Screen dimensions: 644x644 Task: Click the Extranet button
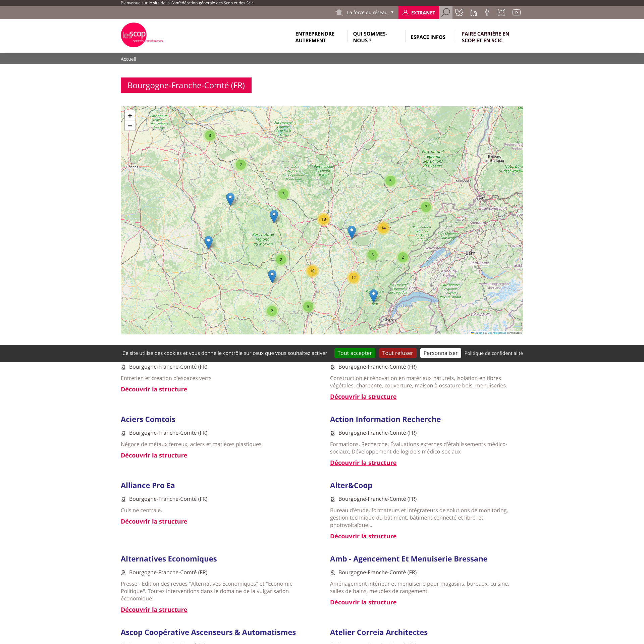(419, 12)
